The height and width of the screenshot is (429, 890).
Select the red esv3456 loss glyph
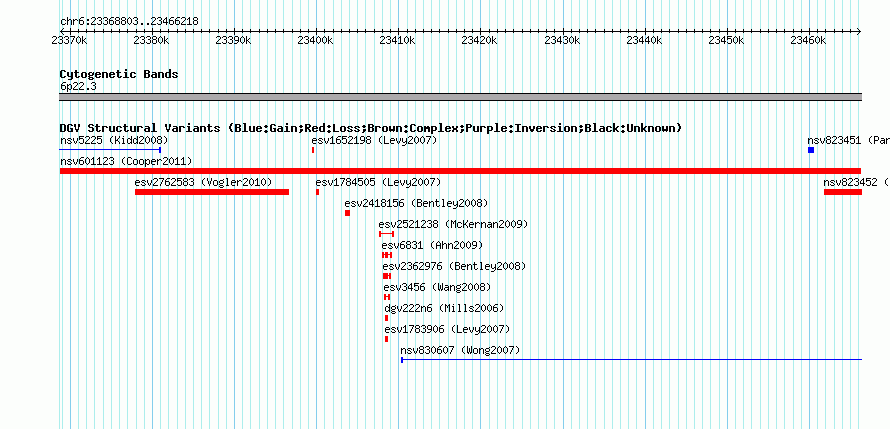(387, 297)
